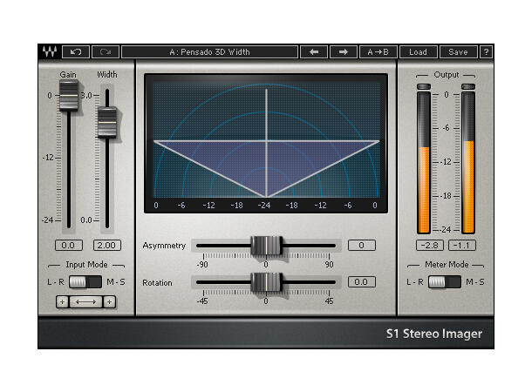The width and height of the screenshot is (532, 392).
Task: Select the Width value field 2.00
Action: point(107,245)
